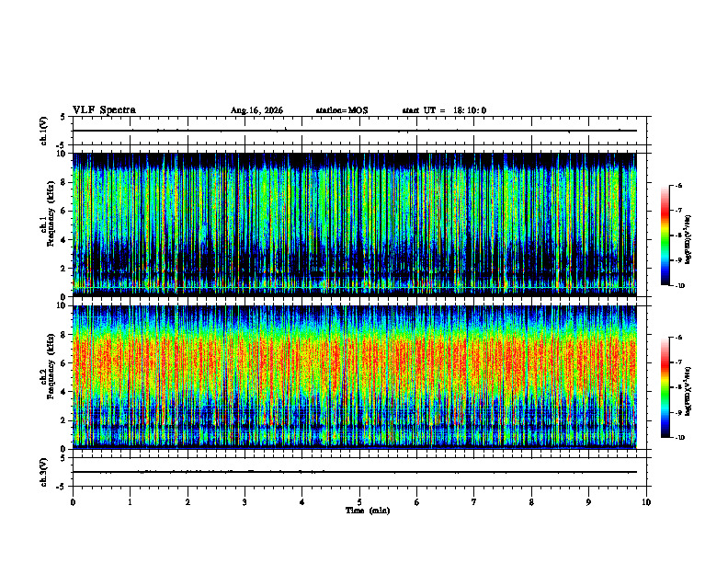Click the ch.1 voltage waveform trace
The height and width of the screenshot is (563, 728).
tap(355, 131)
